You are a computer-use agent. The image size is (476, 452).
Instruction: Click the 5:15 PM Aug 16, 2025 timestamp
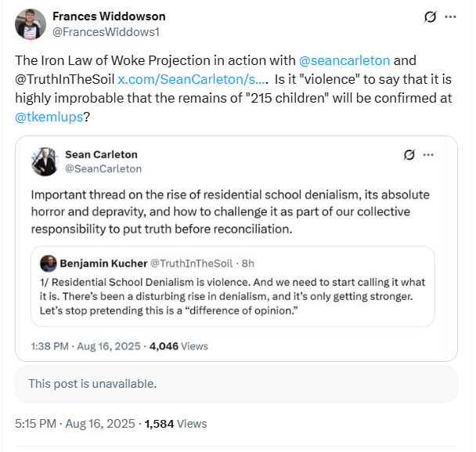[74, 424]
